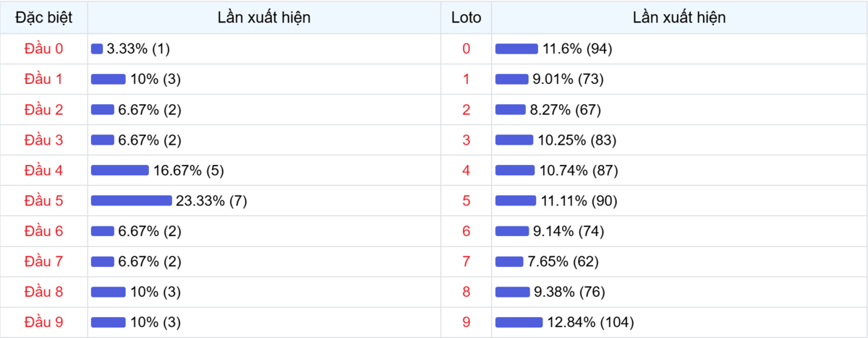
Task: Click the 'Loto' column header
Action: pyautogui.click(x=466, y=17)
